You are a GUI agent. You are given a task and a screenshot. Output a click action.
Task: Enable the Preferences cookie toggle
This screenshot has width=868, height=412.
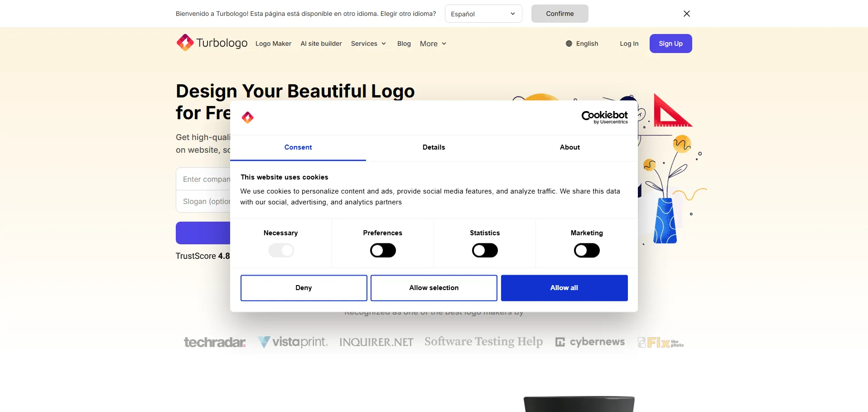(383, 250)
